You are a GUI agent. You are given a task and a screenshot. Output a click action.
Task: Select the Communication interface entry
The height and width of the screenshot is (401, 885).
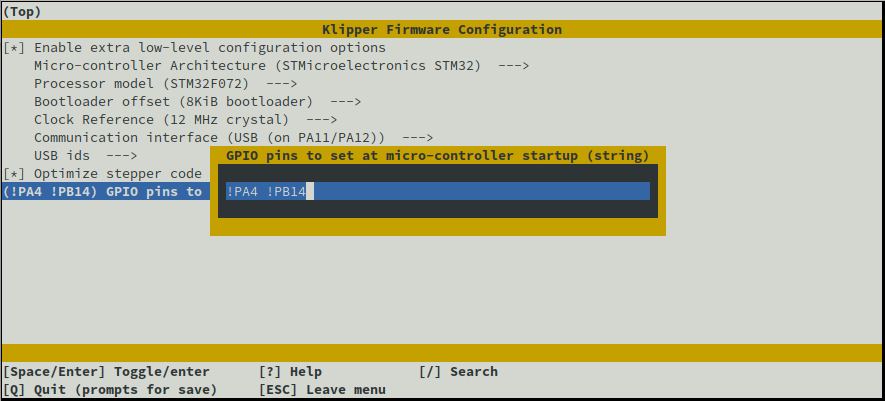[209, 138]
